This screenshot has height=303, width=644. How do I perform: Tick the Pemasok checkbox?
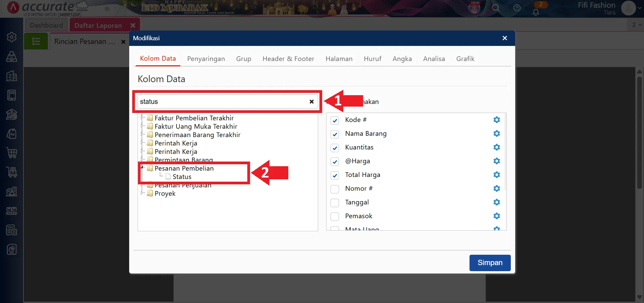[335, 217]
